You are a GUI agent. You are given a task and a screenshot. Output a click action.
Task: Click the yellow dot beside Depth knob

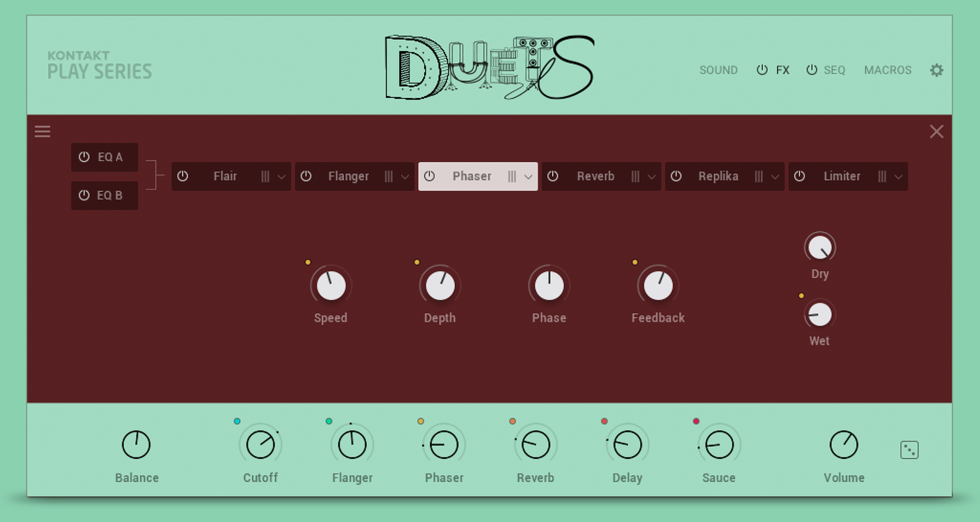point(417,262)
